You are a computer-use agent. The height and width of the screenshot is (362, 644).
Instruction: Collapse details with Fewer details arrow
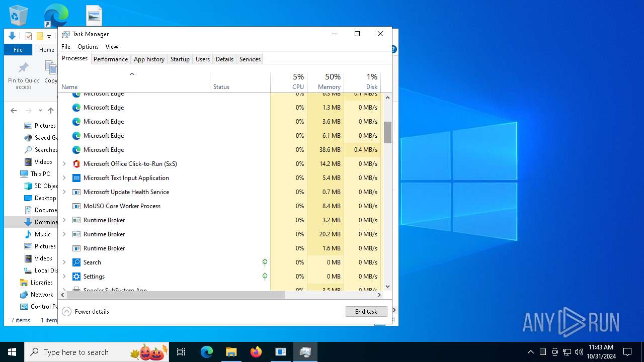coord(67,312)
